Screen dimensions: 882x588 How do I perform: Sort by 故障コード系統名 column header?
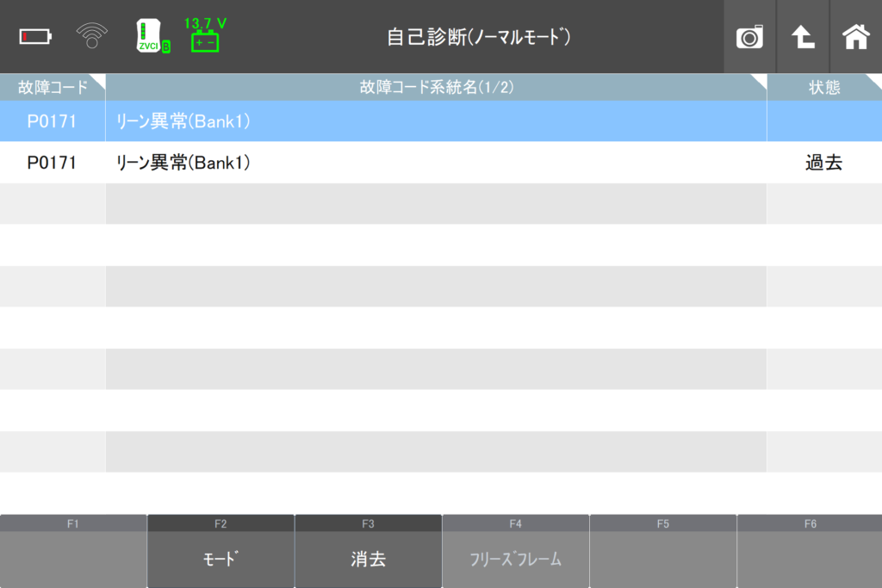click(x=436, y=87)
